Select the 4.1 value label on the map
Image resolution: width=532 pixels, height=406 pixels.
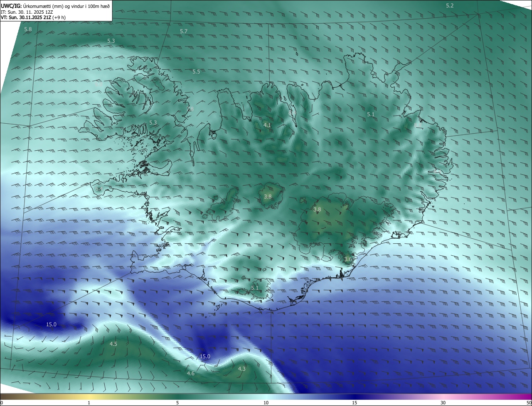(x=267, y=125)
